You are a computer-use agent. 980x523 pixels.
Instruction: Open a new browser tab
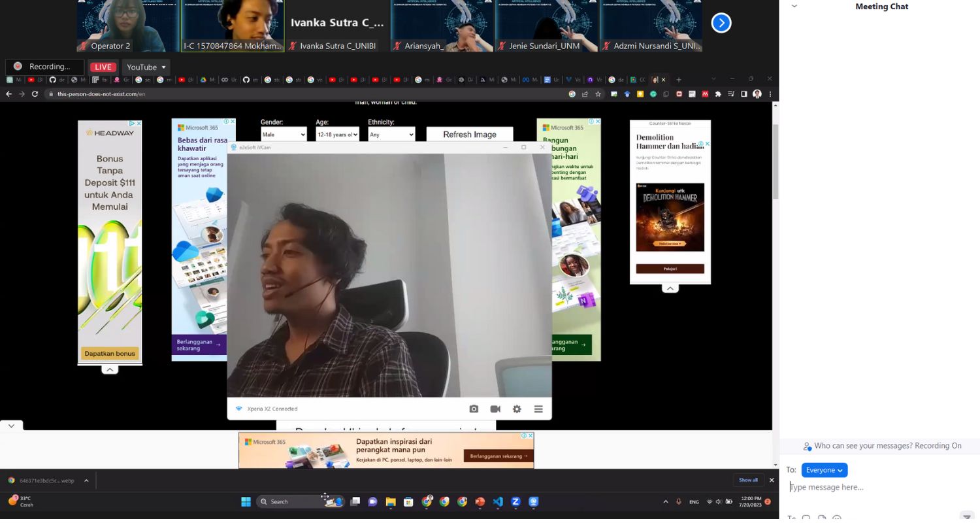pos(678,80)
